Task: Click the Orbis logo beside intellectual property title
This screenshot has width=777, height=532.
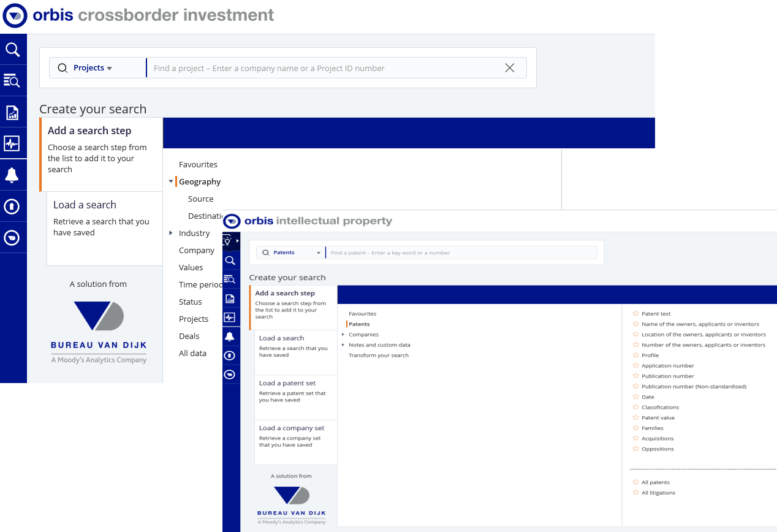Action: [x=232, y=221]
